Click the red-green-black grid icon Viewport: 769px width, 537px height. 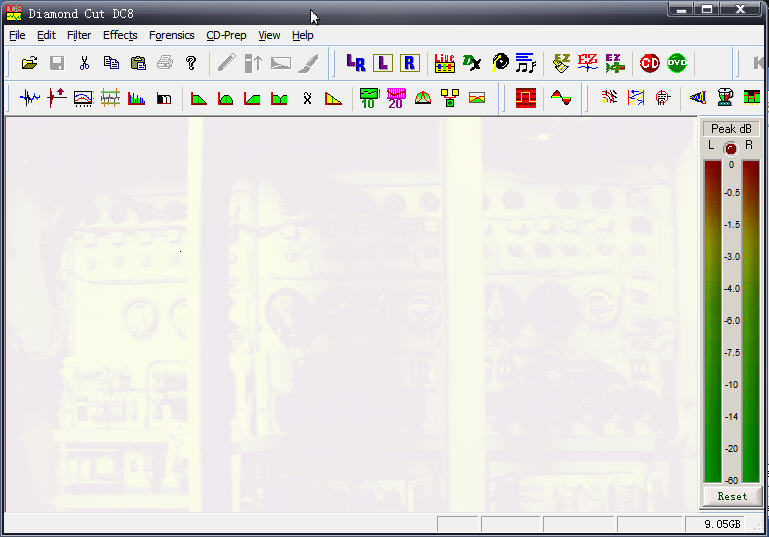coord(752,97)
